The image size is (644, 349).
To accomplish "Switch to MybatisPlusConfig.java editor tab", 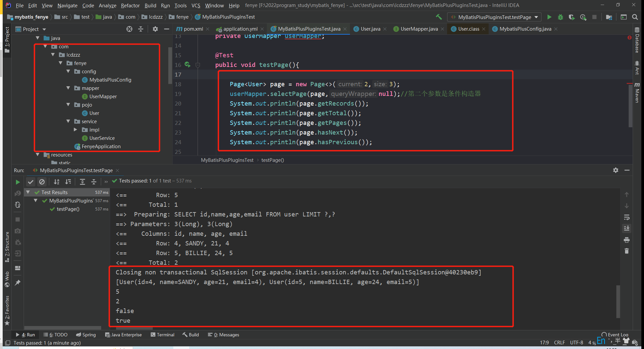I will [525, 29].
